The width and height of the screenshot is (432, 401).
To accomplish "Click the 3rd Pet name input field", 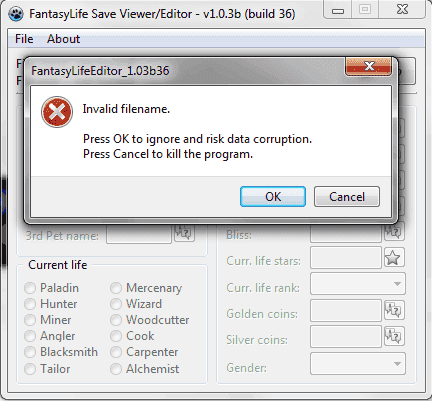I will coord(139,234).
